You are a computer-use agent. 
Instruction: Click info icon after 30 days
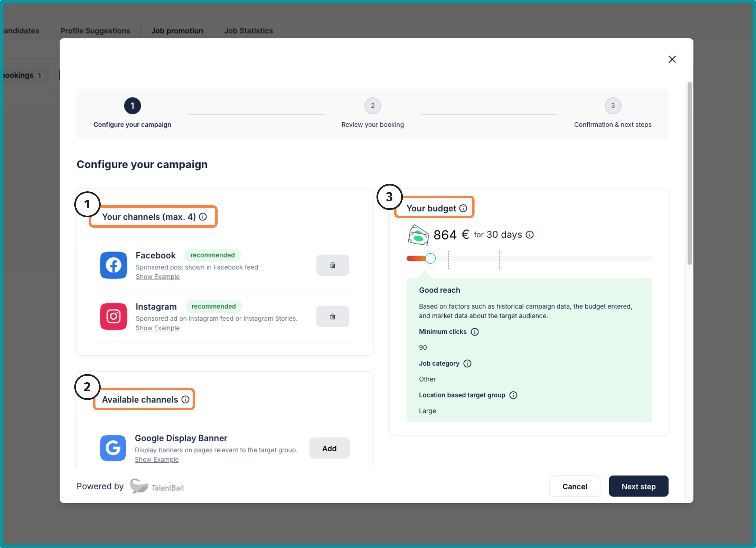(x=530, y=235)
